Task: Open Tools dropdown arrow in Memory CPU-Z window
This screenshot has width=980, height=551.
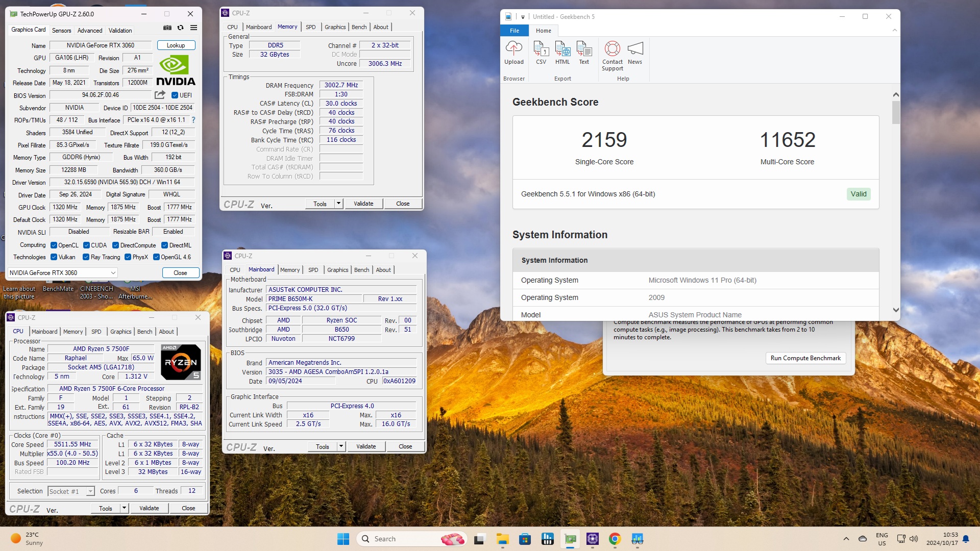Action: pos(338,204)
